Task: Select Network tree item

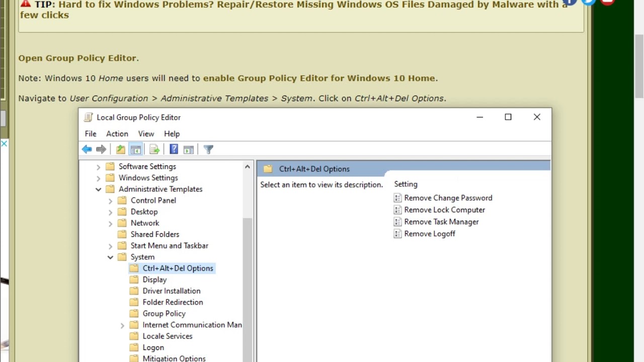Action: point(145,223)
